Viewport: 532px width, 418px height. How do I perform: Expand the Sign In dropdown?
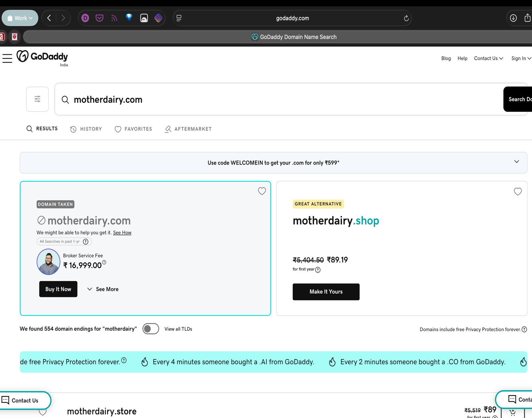click(x=521, y=58)
